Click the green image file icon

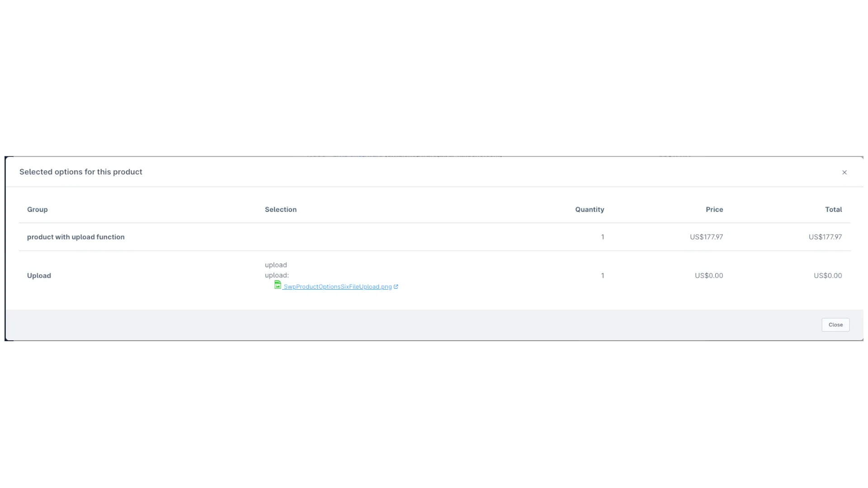coord(278,285)
